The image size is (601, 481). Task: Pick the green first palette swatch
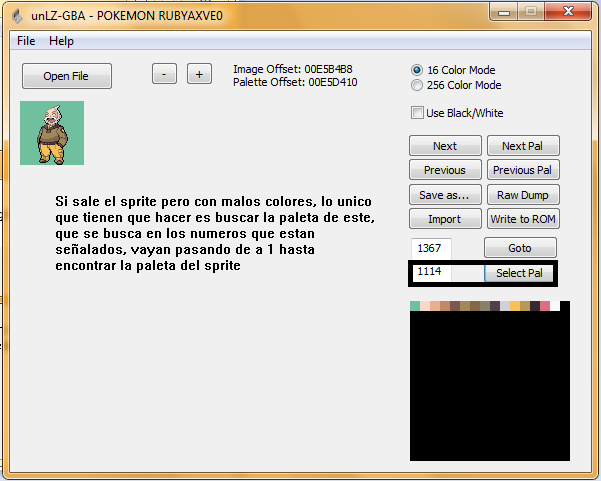(415, 306)
